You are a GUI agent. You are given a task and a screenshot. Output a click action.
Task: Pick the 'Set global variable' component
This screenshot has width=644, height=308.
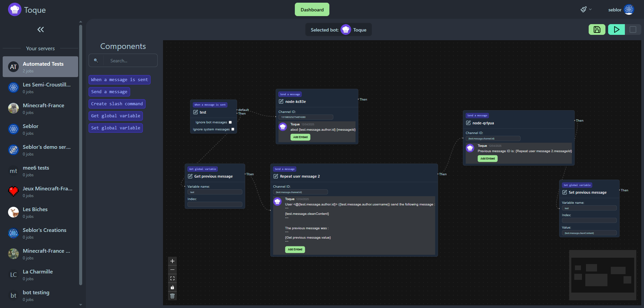115,128
